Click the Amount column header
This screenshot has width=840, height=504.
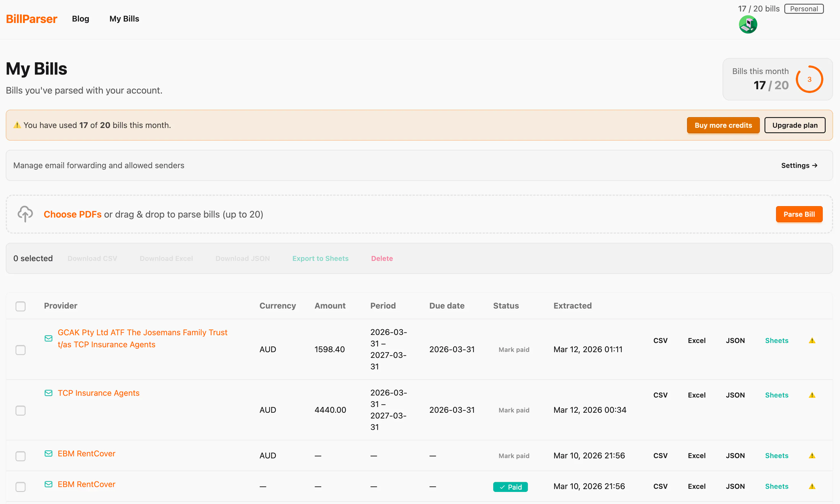coord(330,306)
